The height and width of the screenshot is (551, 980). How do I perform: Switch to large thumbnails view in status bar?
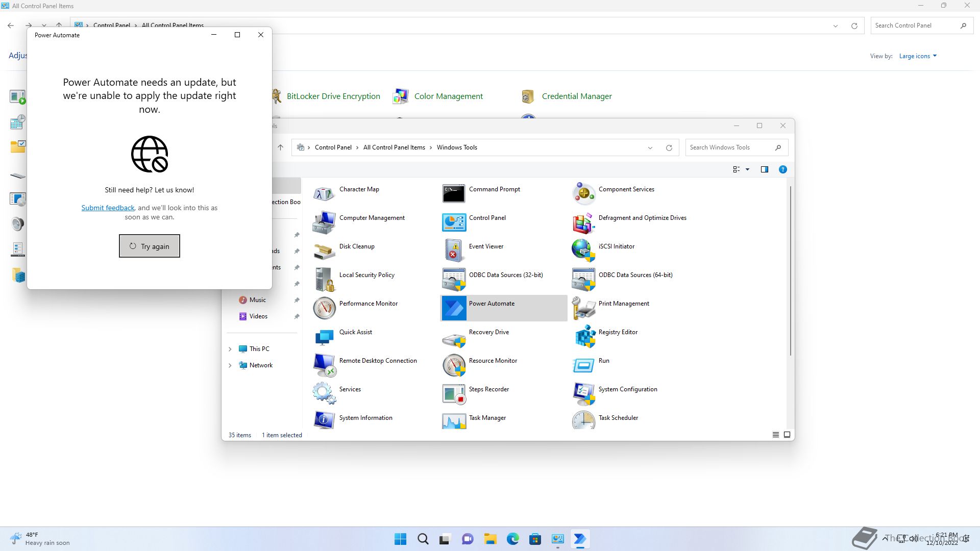pyautogui.click(x=787, y=435)
